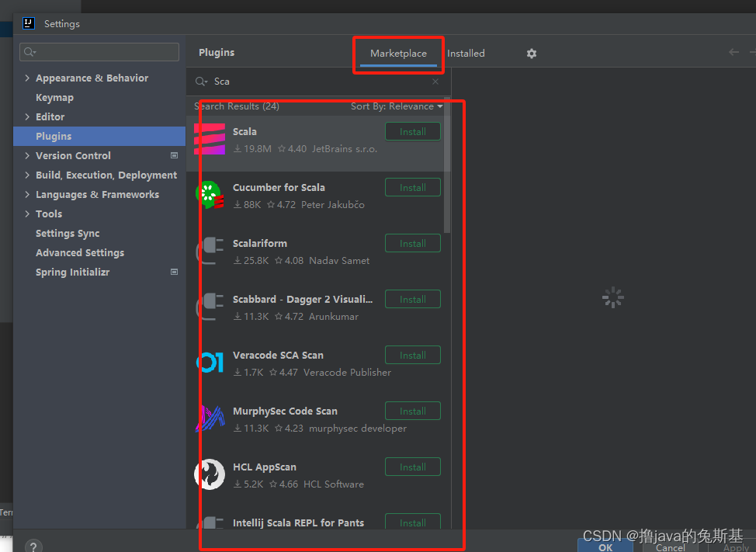Image resolution: width=756 pixels, height=552 pixels.
Task: Select the MurphySec Code Scan title
Action: pyautogui.click(x=285, y=411)
